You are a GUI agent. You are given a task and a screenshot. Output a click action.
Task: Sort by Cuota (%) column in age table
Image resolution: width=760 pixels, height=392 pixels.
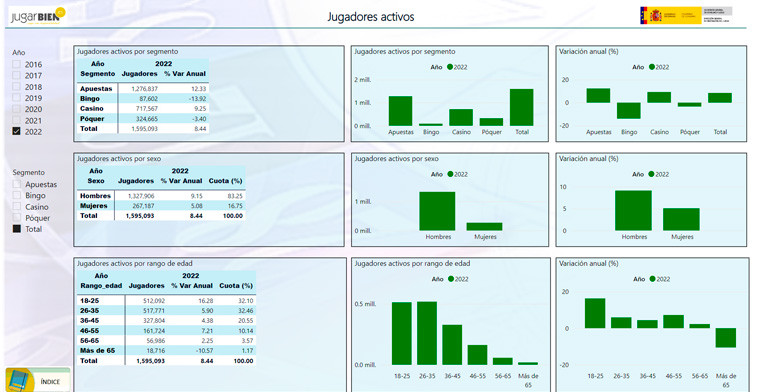click(236, 286)
